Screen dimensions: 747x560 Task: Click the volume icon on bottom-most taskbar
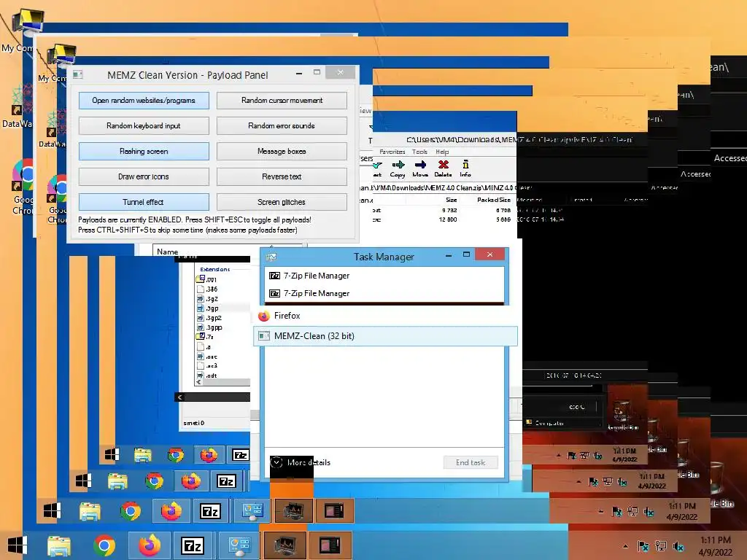pyautogui.click(x=678, y=546)
